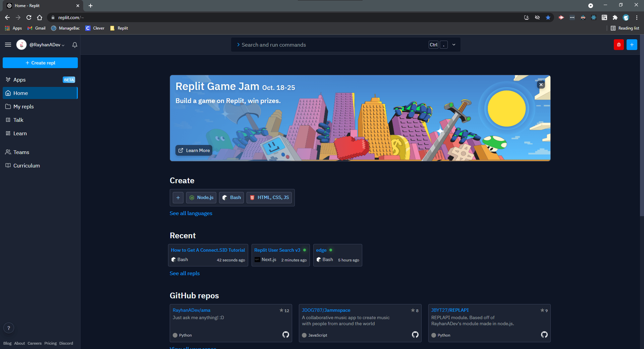
Task: Open the Blog footer link
Action: point(7,343)
